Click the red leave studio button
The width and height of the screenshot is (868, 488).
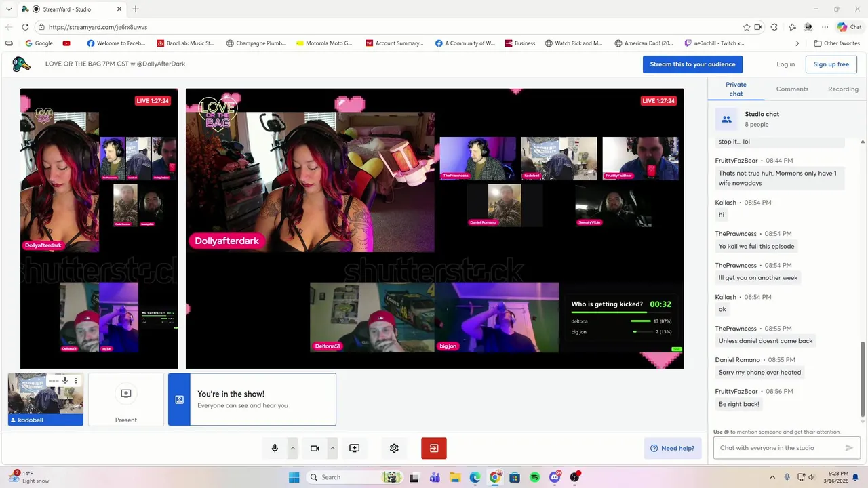(x=434, y=448)
